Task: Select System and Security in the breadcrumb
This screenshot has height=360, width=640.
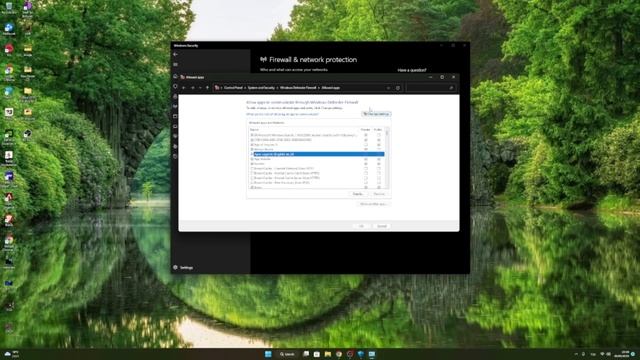Action: (x=262, y=88)
